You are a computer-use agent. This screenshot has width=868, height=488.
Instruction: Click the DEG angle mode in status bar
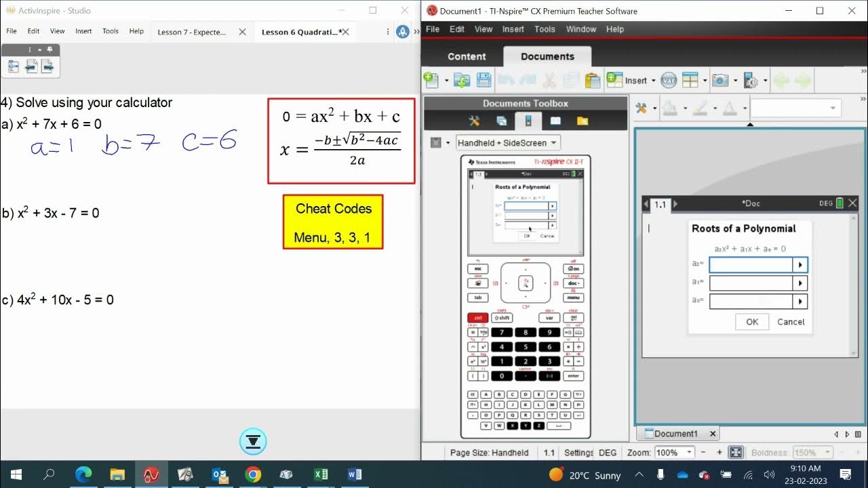pos(608,453)
